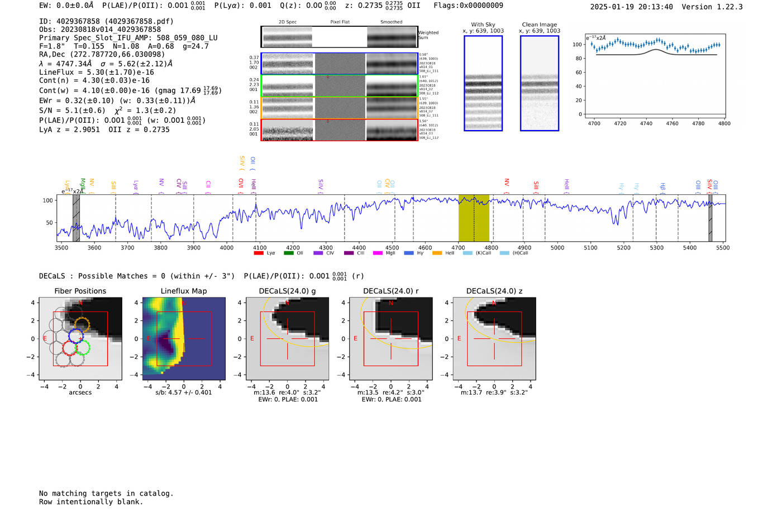Viewport: 782px width, 532px height.
Task: Select the Hβ line label above the spectrum
Action: 662,188
